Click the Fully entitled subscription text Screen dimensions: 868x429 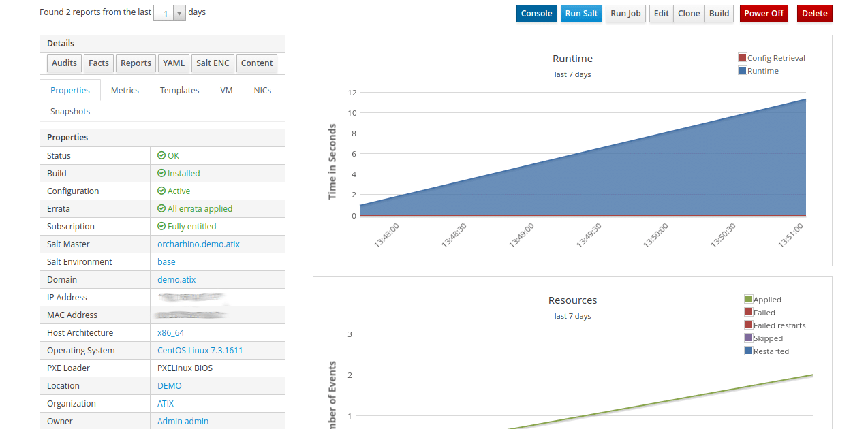click(192, 226)
